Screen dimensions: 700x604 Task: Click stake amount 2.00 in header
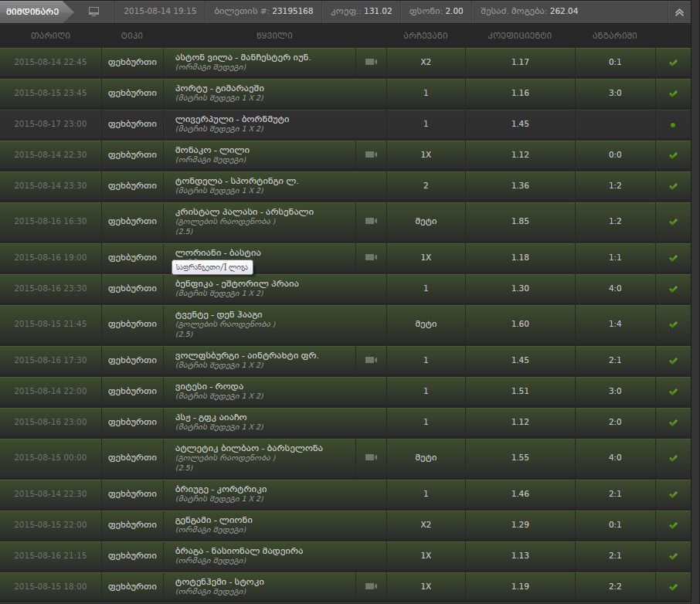(x=454, y=11)
